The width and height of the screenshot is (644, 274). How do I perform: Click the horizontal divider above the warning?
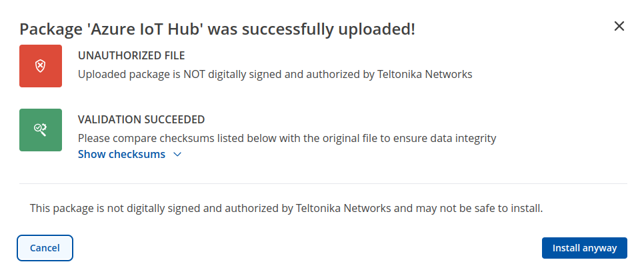pos(323,183)
